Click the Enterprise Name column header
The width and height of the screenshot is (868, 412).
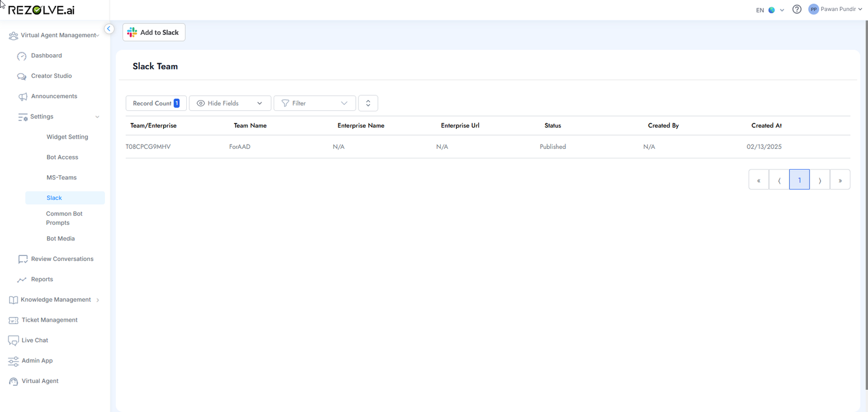pos(361,126)
